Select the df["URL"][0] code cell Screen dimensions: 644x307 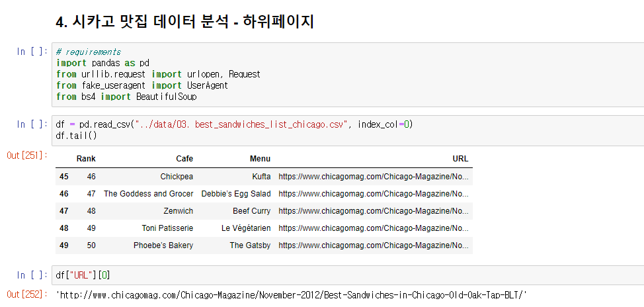(348, 275)
